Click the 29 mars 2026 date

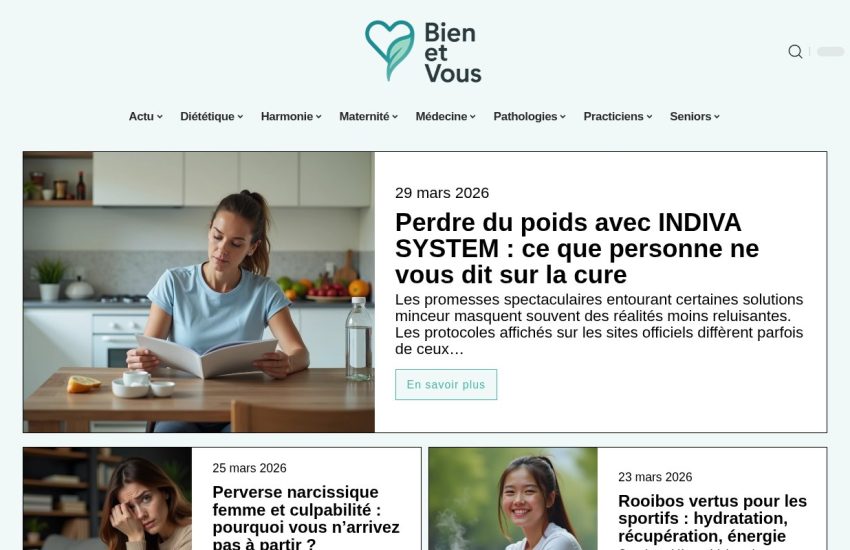click(442, 193)
